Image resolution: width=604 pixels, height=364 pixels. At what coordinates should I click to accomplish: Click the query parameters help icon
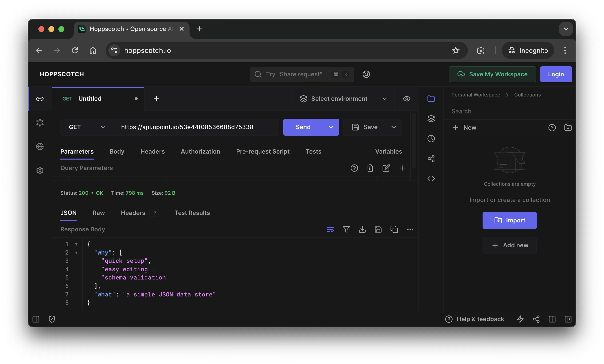(x=354, y=168)
